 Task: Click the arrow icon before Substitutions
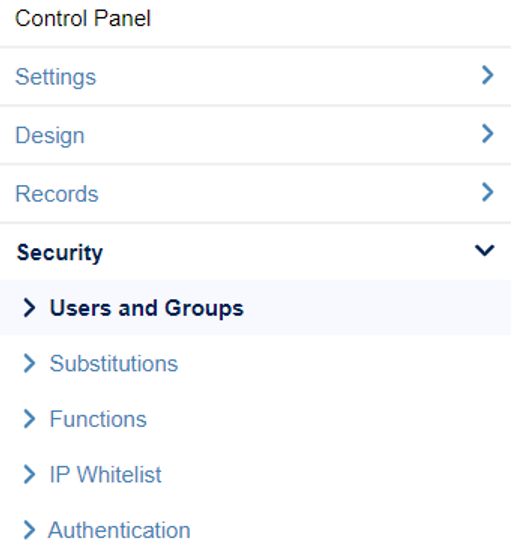(x=29, y=363)
